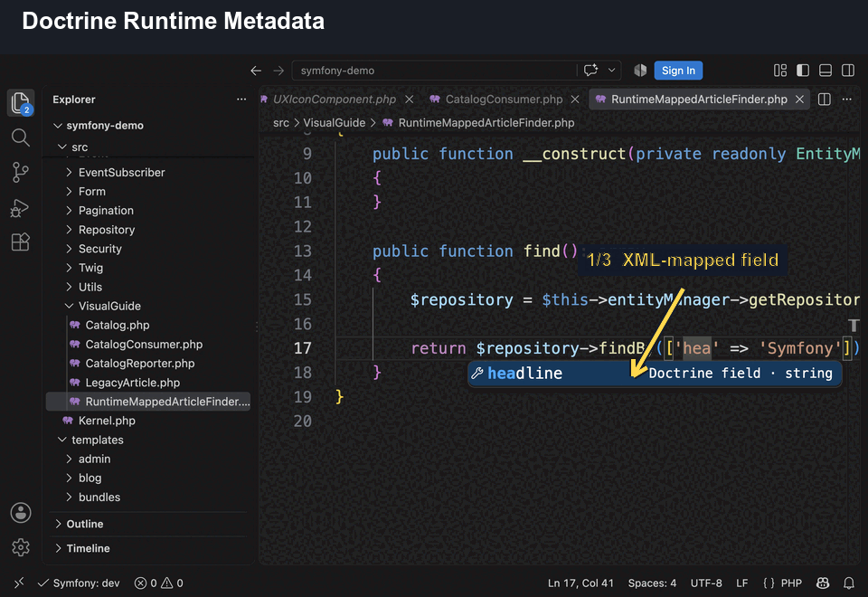Go back with the left arrow

click(x=256, y=71)
